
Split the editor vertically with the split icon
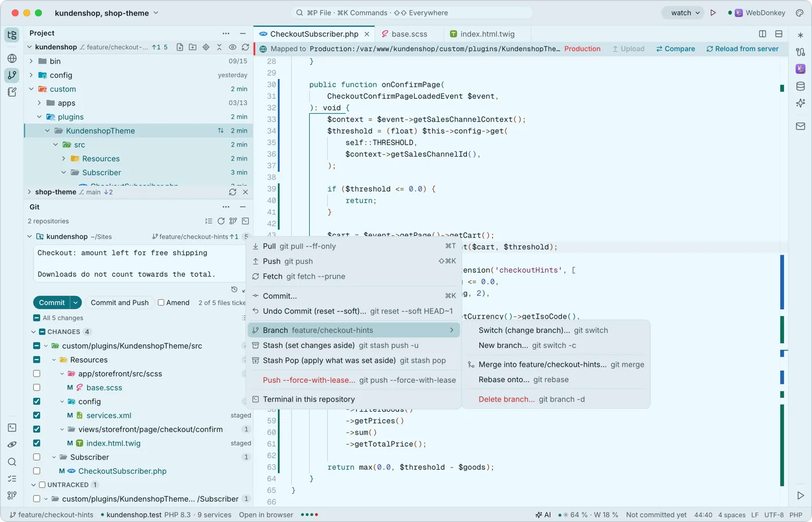pyautogui.click(x=763, y=34)
